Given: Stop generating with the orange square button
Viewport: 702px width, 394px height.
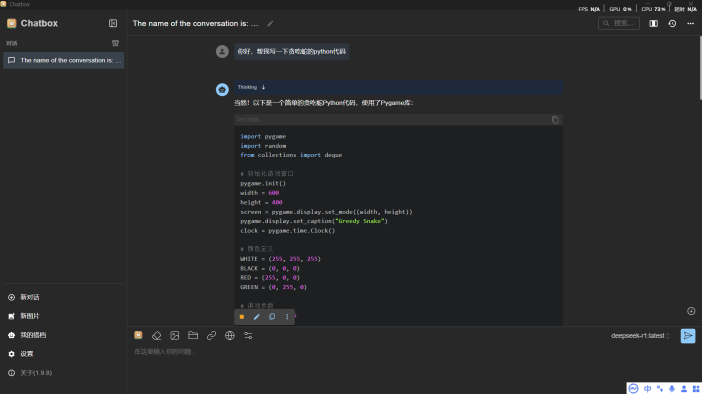Looking at the screenshot, I should (242, 317).
